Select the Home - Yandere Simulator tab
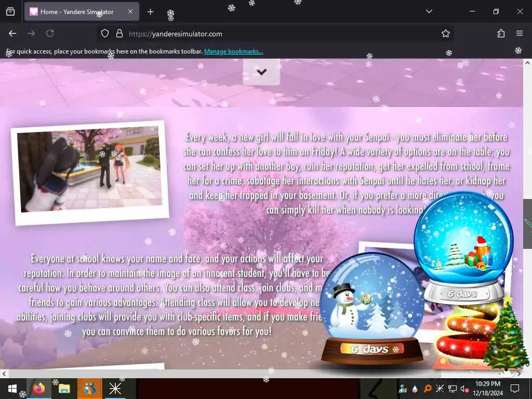This screenshot has height=399, width=532. (x=82, y=11)
